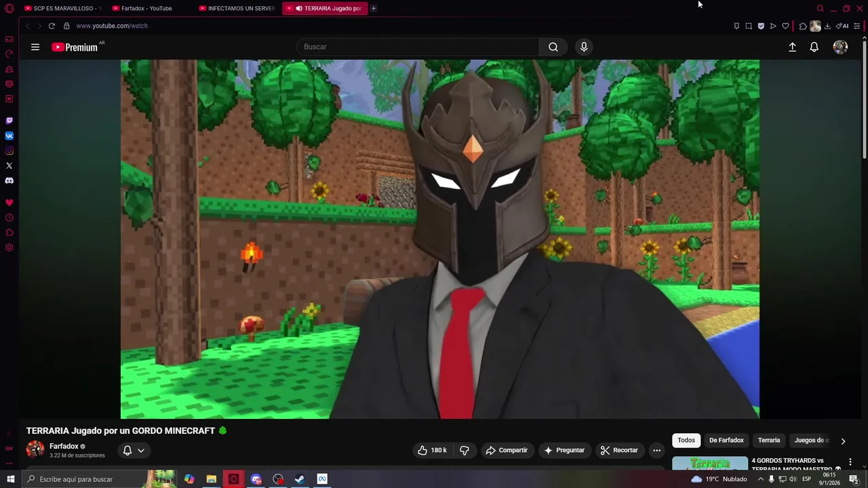This screenshot has width=868, height=488.
Task: Open cat avatar browser profile icon
Action: pyautogui.click(x=815, y=26)
